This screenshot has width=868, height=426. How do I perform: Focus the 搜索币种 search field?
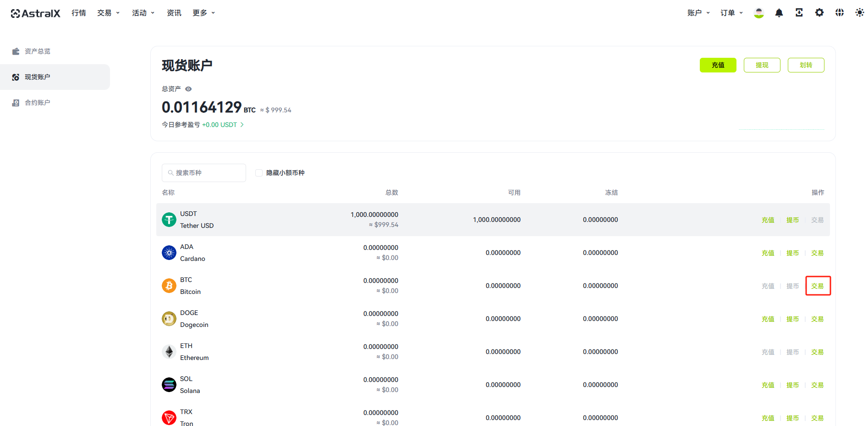pos(204,173)
